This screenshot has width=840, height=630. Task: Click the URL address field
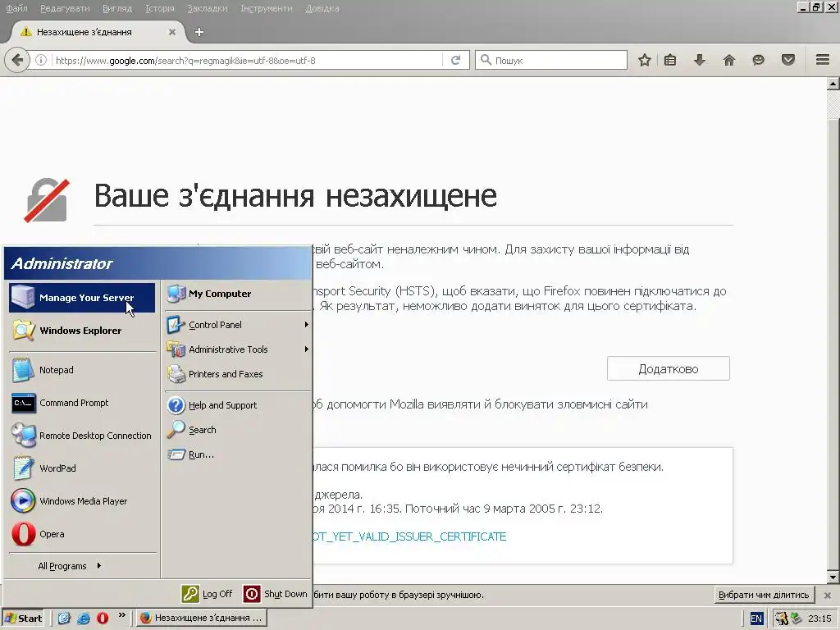pos(246,60)
